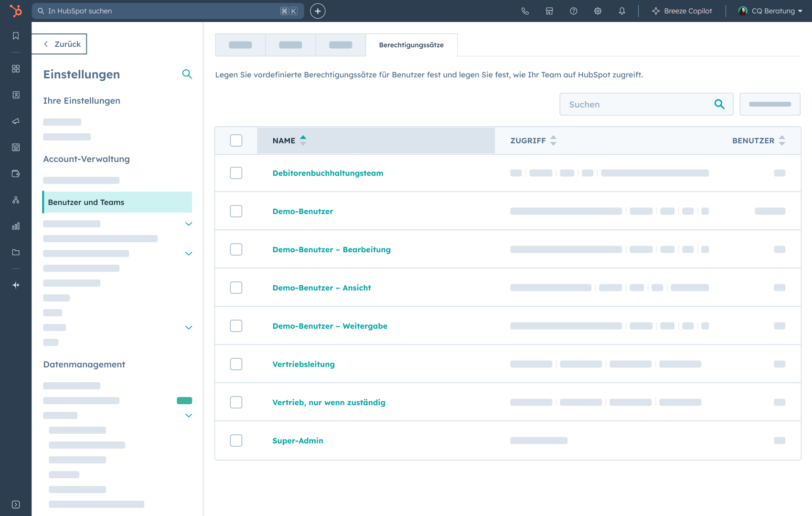Select the Vertriebsleitung row checkbox
This screenshot has height=516, width=812.
236,364
